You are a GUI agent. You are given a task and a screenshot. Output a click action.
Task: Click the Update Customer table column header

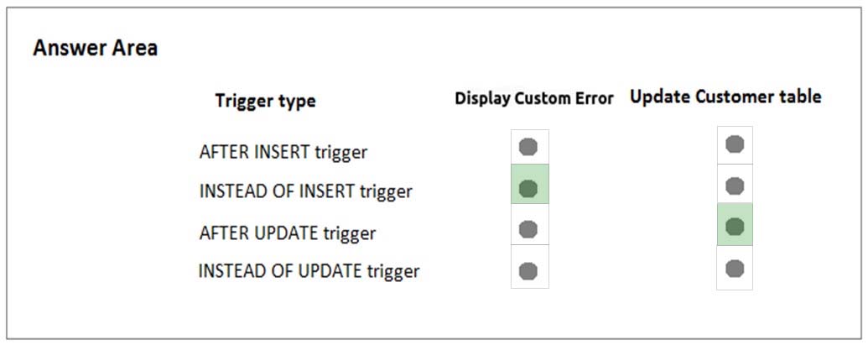pos(725,97)
